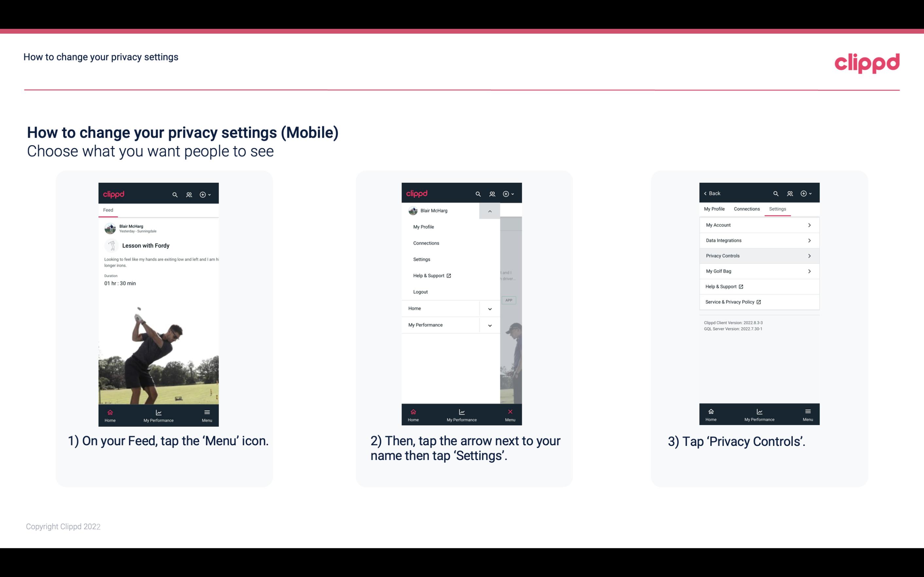Viewport: 924px width, 577px height.
Task: Select Connections menu item
Action: (x=426, y=243)
